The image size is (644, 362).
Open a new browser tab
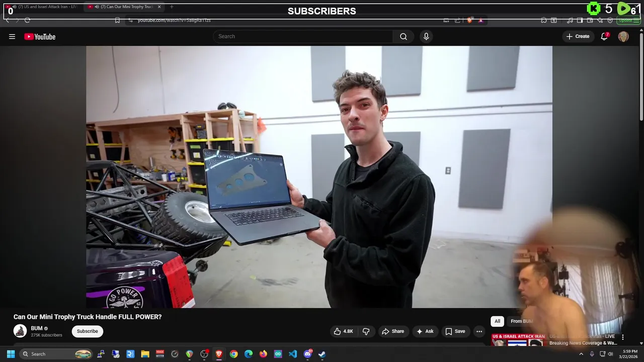(x=172, y=7)
